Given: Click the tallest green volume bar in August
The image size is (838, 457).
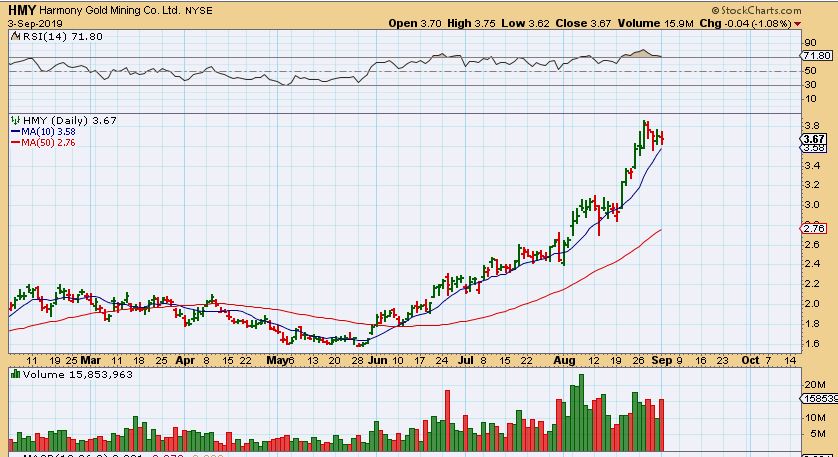Looking at the screenshot, I should [x=581, y=413].
